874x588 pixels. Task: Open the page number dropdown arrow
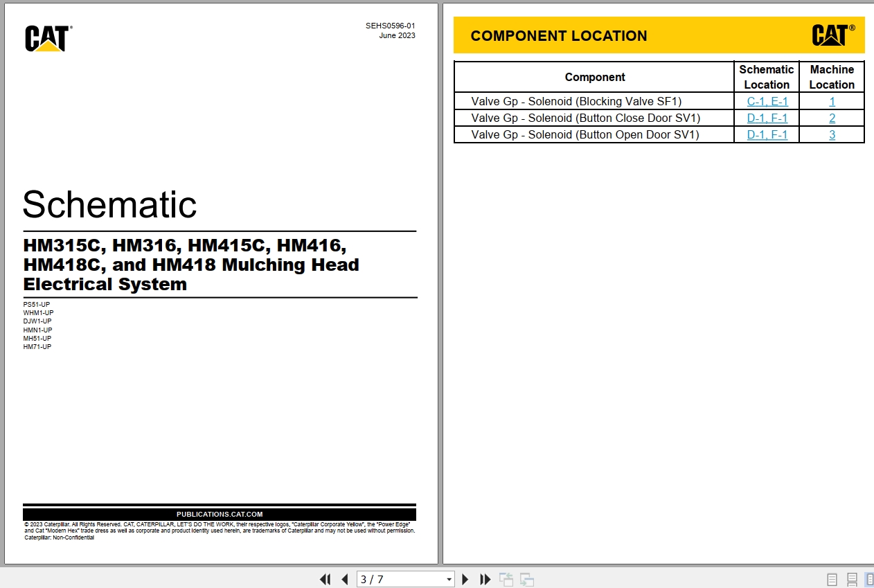click(x=449, y=580)
